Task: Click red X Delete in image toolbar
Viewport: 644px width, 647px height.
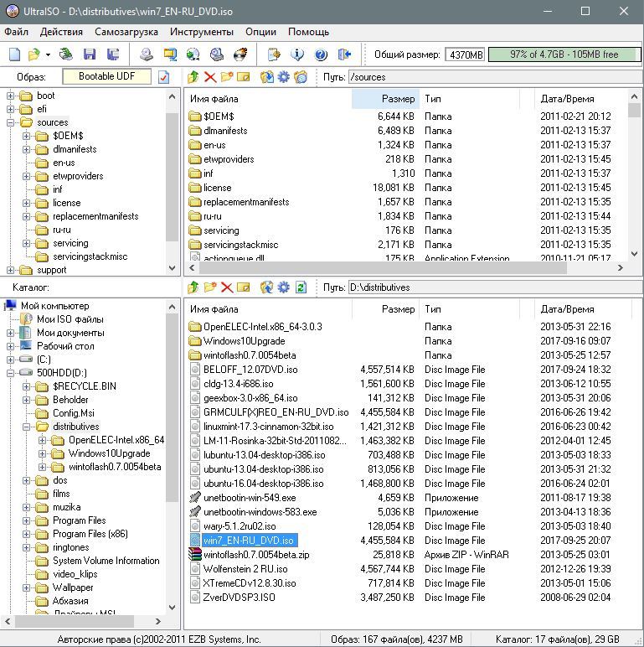Action: (210, 77)
